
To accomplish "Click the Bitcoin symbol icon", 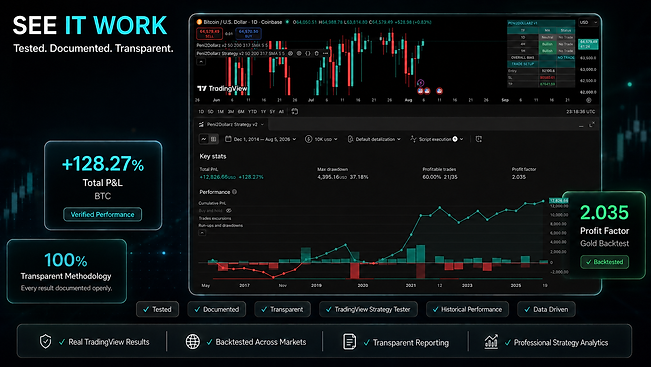I will pos(199,22).
